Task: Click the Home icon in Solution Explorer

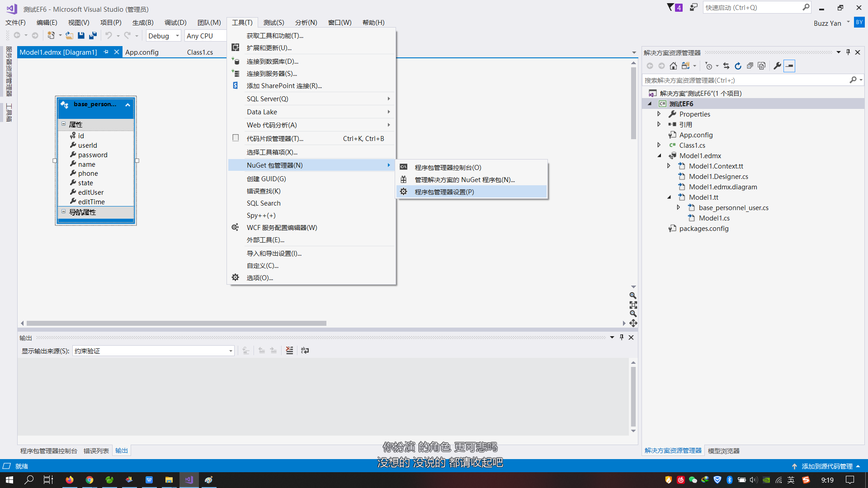Action: pyautogui.click(x=673, y=66)
